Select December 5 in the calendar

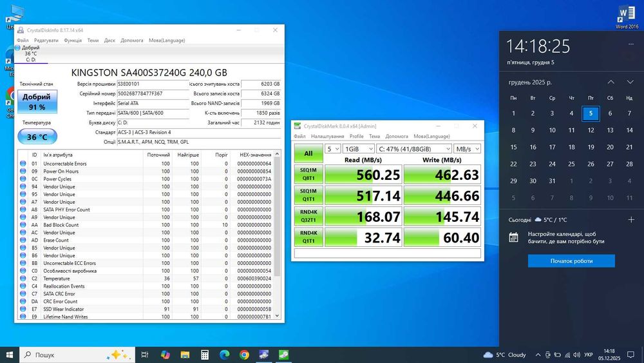(x=591, y=113)
